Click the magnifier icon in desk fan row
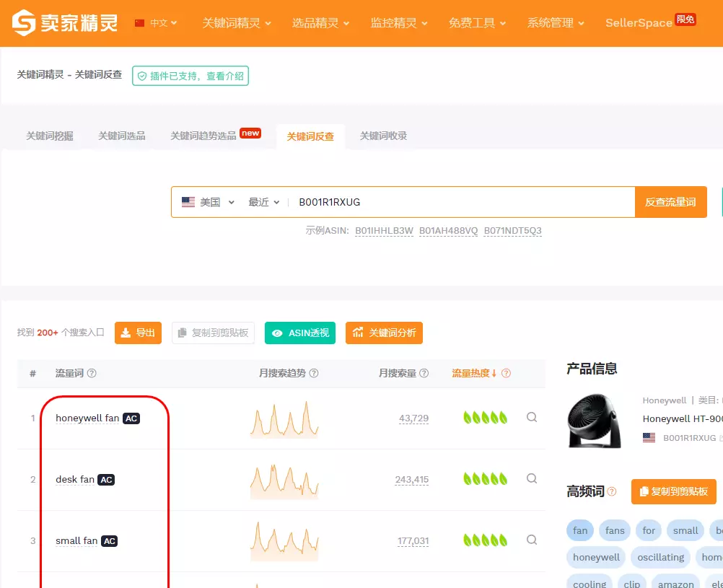Viewport: 723px width, 588px height. pyautogui.click(x=532, y=479)
